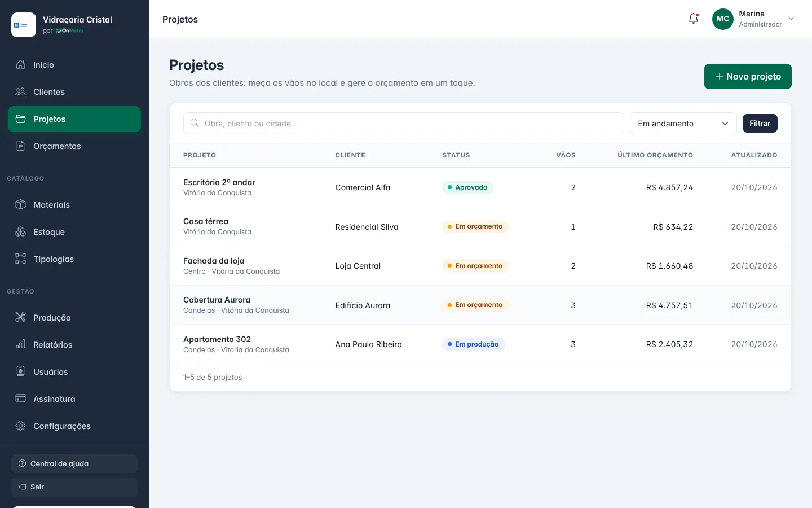
Task: Expand the Marina user menu chevron
Action: point(791,19)
